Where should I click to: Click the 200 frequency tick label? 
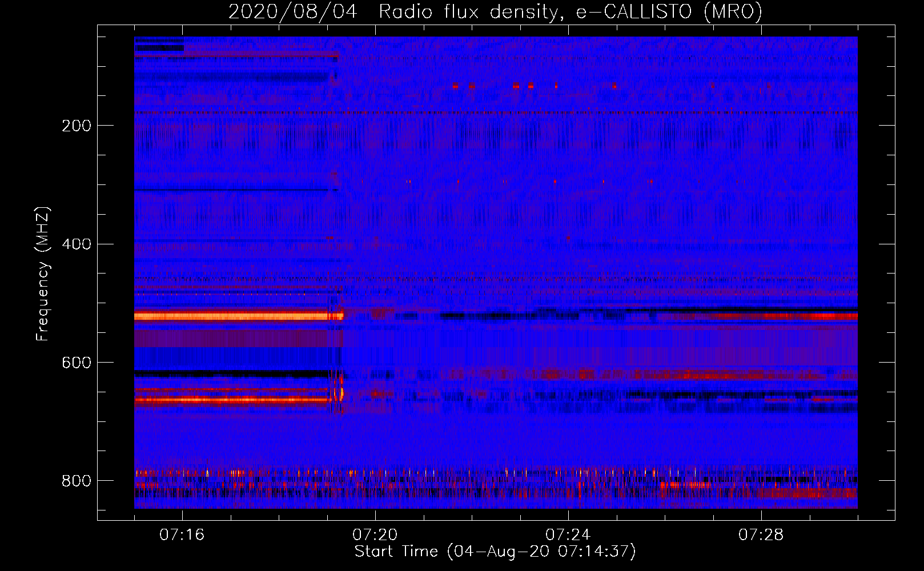77,126
